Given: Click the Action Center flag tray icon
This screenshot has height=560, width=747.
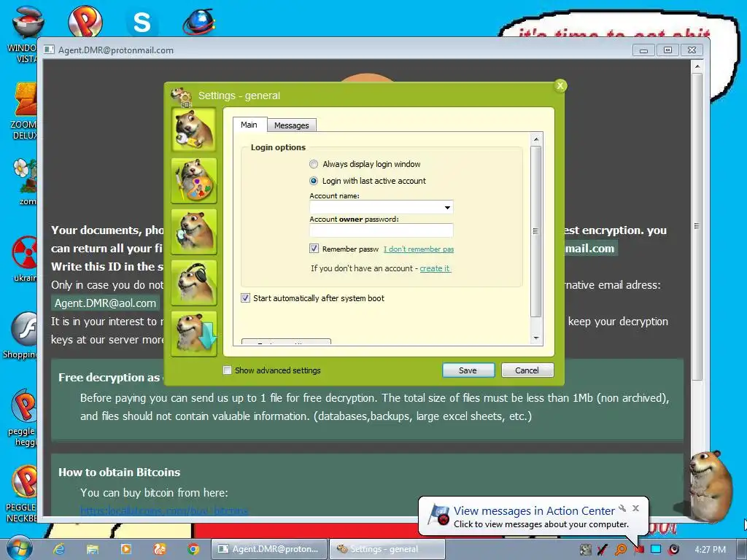Looking at the screenshot, I should coord(638,550).
